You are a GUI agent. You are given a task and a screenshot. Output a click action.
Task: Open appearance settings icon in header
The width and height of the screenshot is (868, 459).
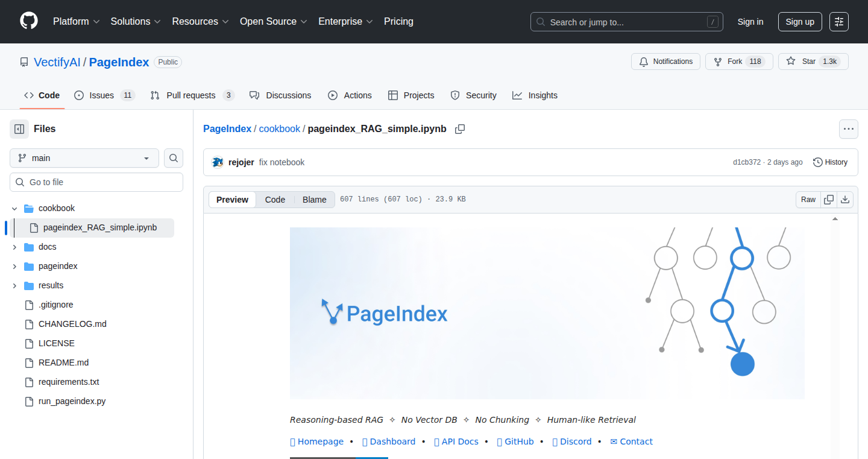[x=839, y=22]
